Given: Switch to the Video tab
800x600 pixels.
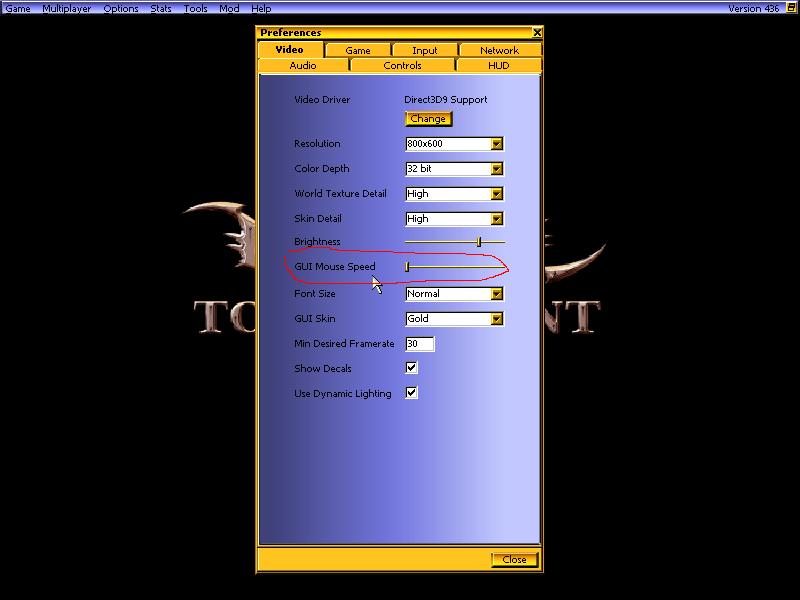Looking at the screenshot, I should click(290, 49).
